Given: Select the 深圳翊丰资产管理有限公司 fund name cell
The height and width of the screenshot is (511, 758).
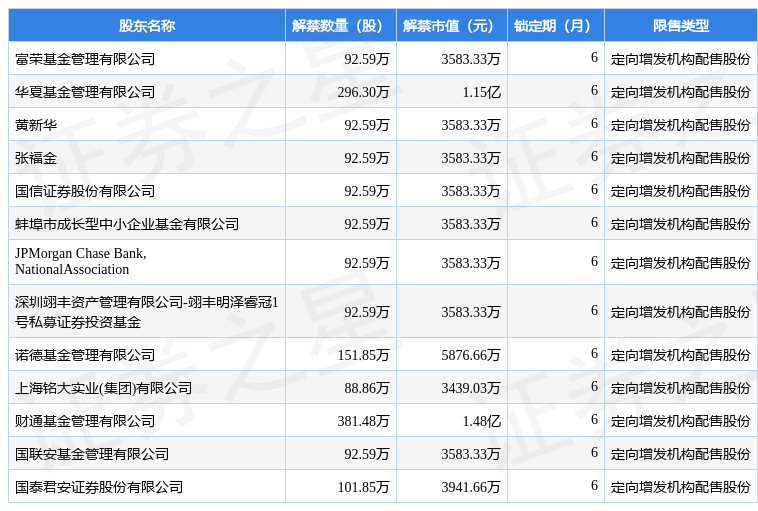Looking at the screenshot, I should pyautogui.click(x=146, y=312).
